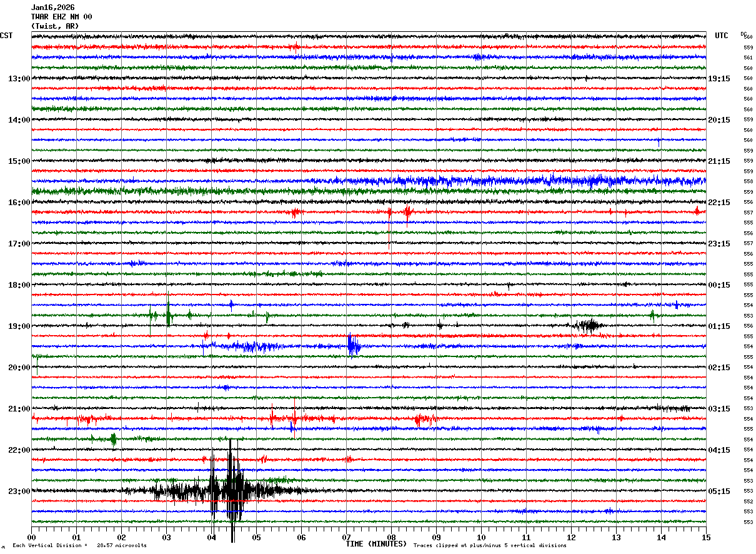Click the 02:15 UTC time label
Screen dimensions: 756x554
point(719,368)
